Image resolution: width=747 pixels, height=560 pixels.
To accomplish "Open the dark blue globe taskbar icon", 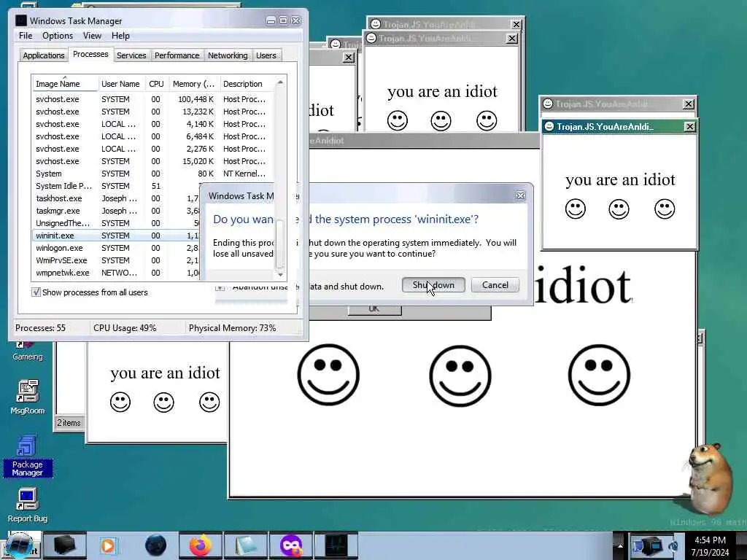I will 155,545.
